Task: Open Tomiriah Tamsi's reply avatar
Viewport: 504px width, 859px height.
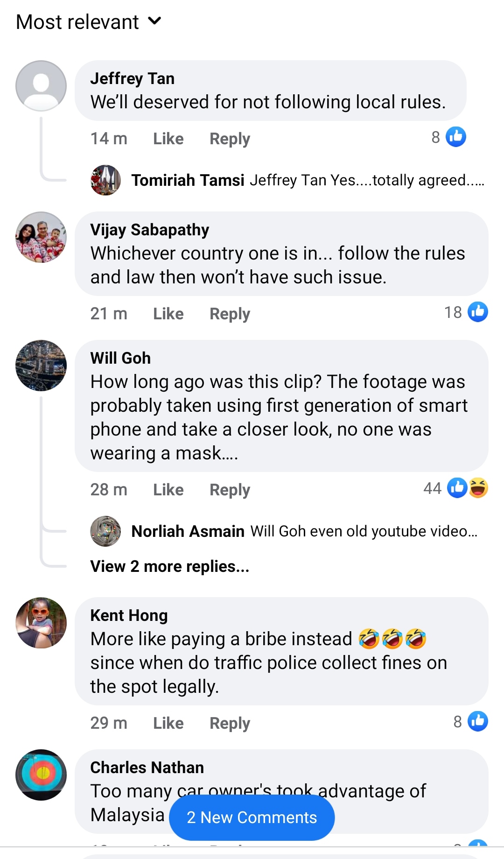Action: coord(105,180)
